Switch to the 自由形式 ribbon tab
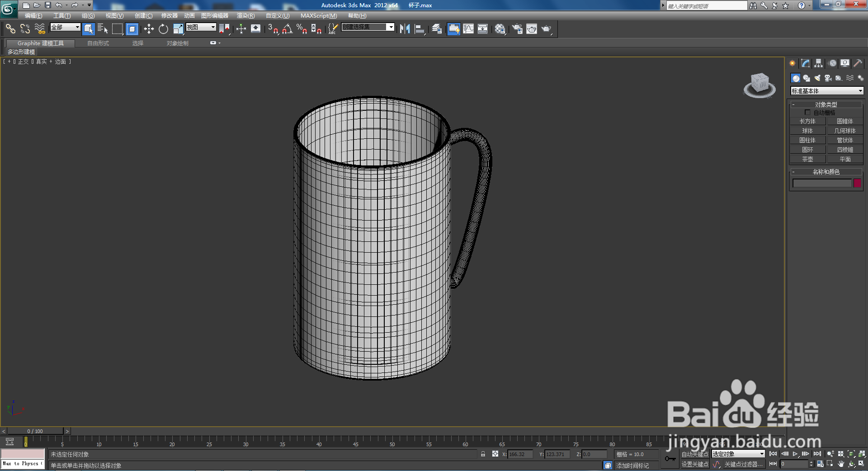 click(x=97, y=43)
